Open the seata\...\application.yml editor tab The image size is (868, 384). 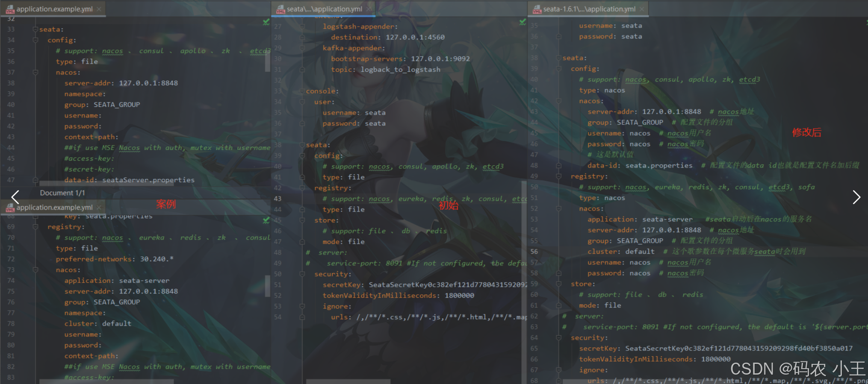324,9
